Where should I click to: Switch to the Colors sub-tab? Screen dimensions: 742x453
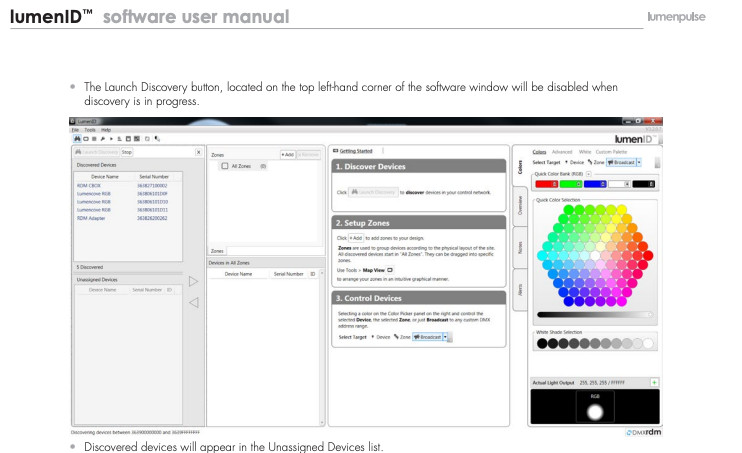(x=539, y=152)
